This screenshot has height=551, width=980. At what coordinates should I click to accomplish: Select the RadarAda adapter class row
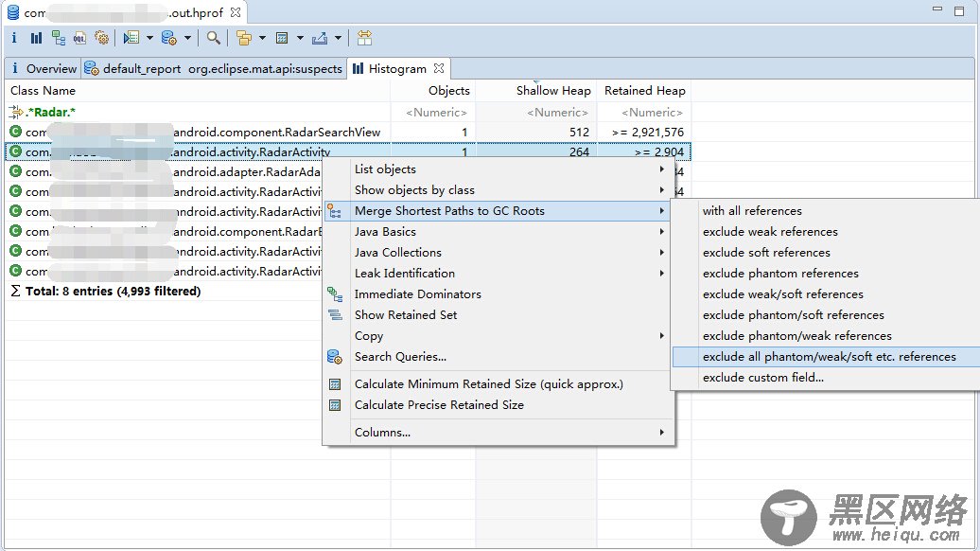pyautogui.click(x=165, y=172)
